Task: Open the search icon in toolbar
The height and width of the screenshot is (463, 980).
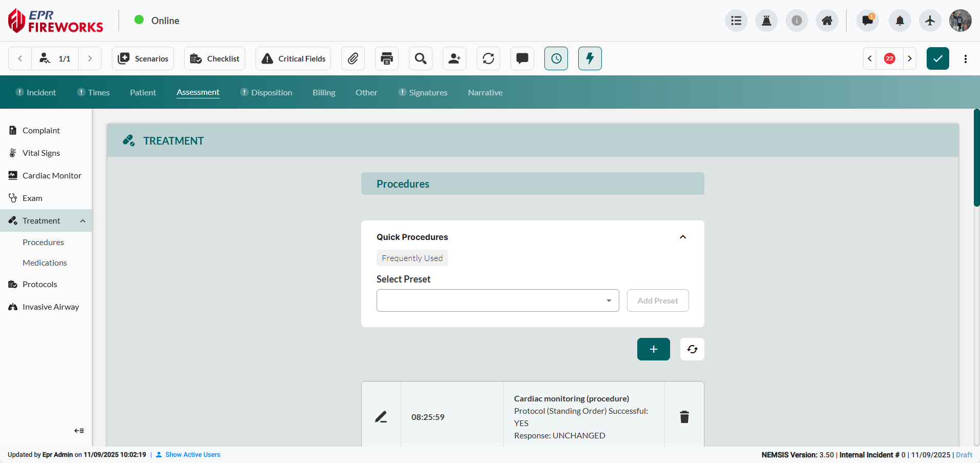Action: click(x=420, y=58)
